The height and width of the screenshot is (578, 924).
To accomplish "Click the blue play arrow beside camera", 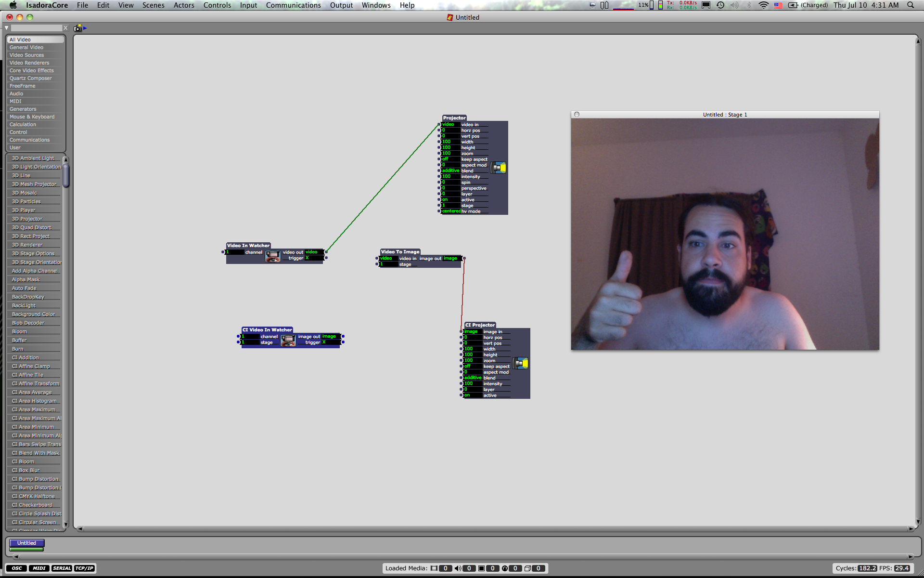I will pyautogui.click(x=85, y=28).
